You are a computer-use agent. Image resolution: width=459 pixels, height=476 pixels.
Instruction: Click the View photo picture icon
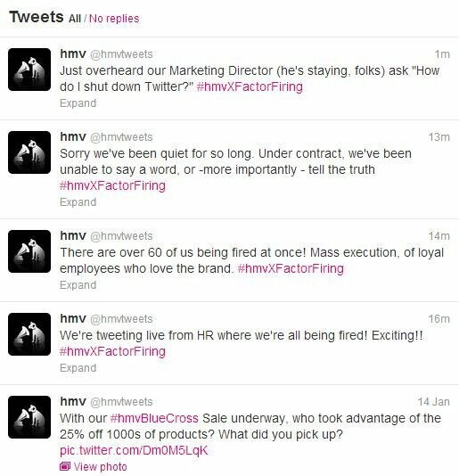(65, 466)
